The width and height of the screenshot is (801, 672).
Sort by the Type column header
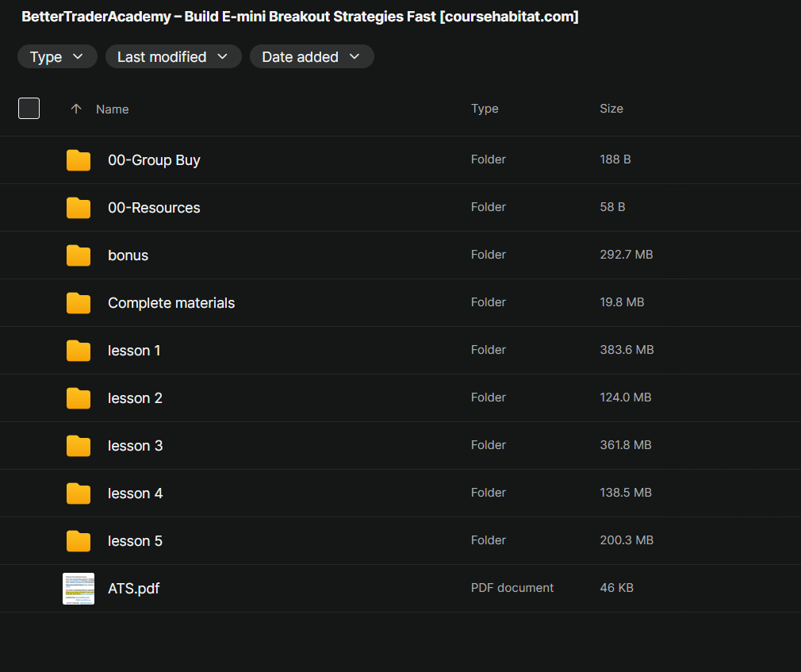(x=485, y=109)
